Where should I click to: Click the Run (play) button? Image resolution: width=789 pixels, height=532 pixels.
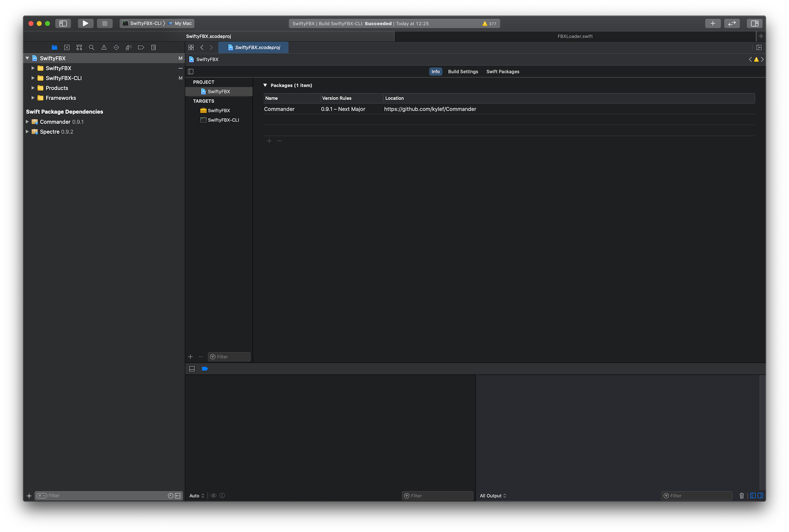pyautogui.click(x=85, y=24)
